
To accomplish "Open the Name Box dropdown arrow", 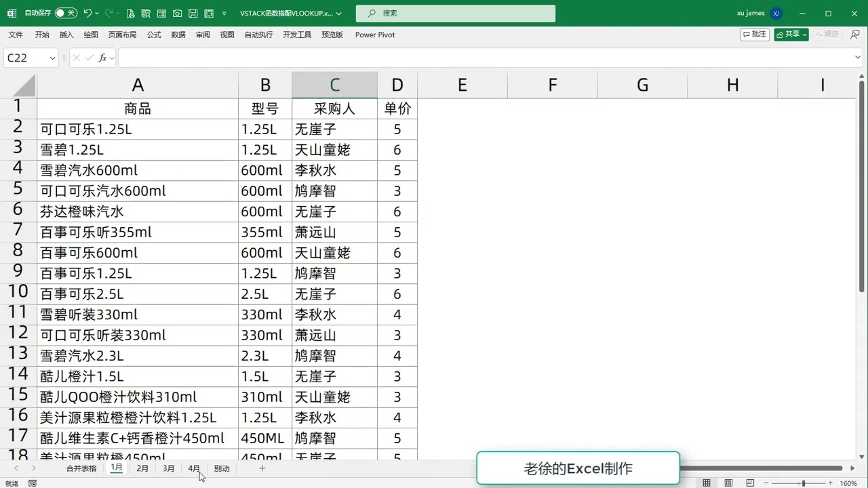I will (x=52, y=58).
